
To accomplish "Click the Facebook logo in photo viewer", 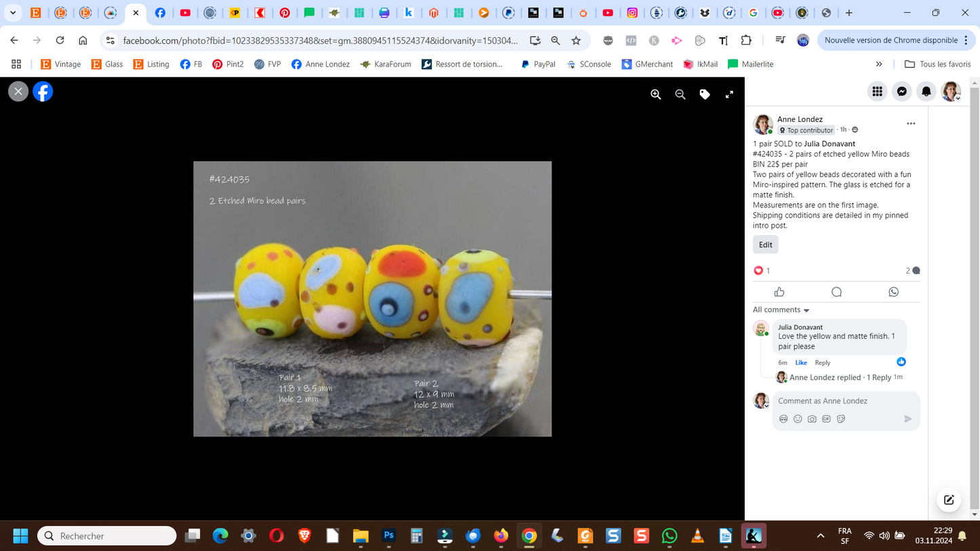I will click(43, 91).
